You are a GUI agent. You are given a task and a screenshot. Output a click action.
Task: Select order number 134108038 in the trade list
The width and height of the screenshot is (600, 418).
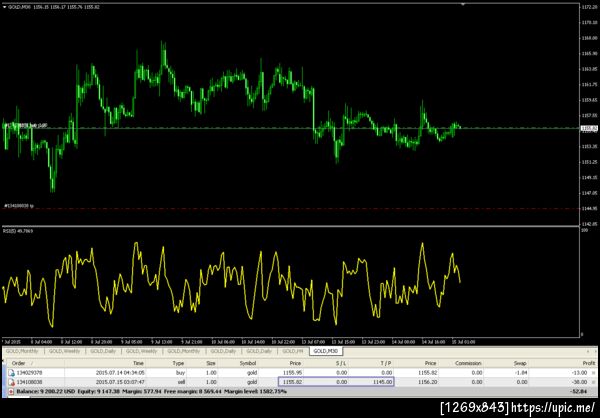click(x=28, y=382)
